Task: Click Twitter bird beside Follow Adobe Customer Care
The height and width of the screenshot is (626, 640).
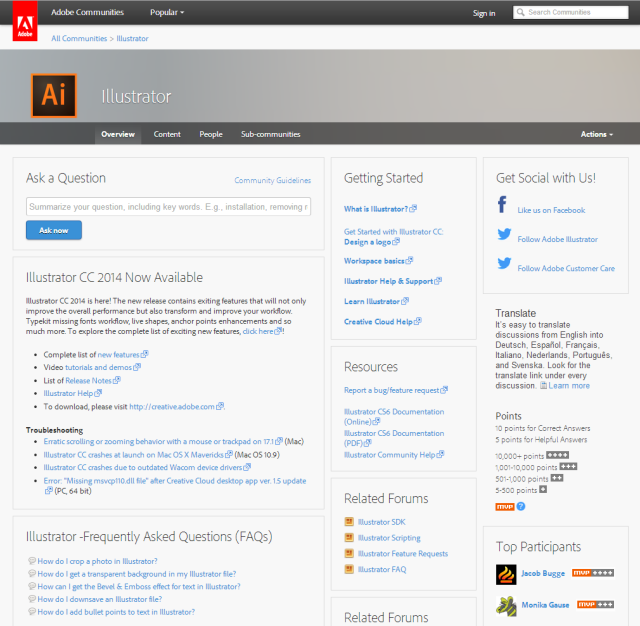Action: (504, 263)
